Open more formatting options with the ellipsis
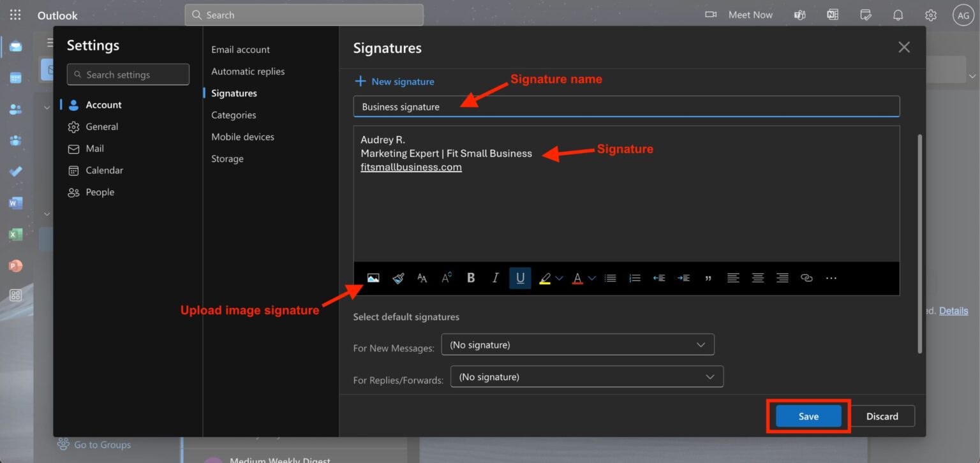This screenshot has height=463, width=980. [x=831, y=277]
